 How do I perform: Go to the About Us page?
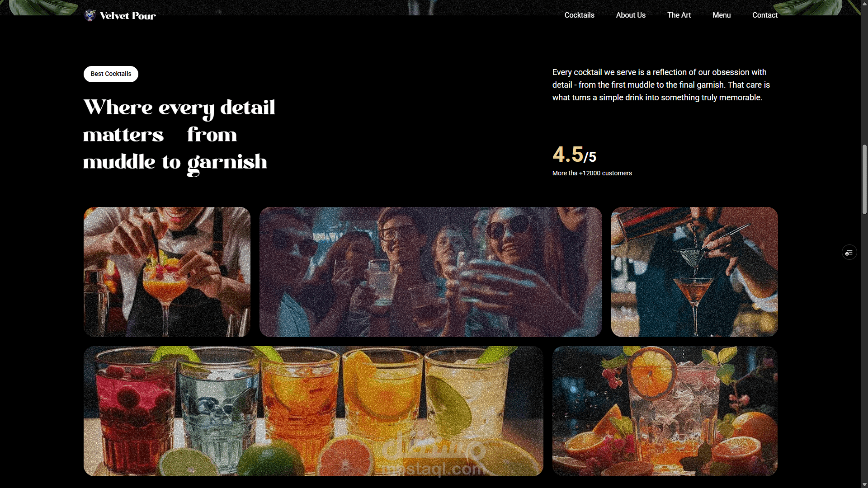[x=631, y=15]
